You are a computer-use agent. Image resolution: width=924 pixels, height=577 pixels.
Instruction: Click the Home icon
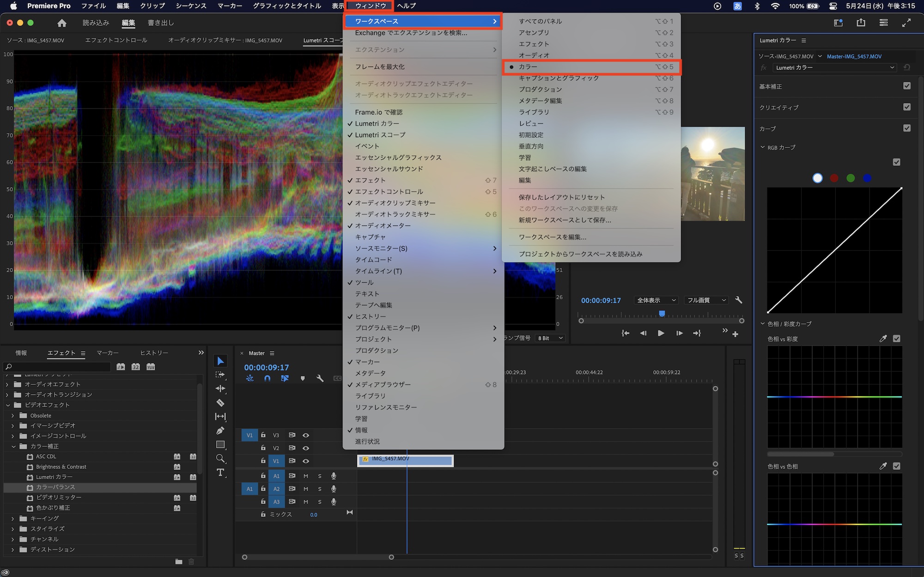(62, 23)
